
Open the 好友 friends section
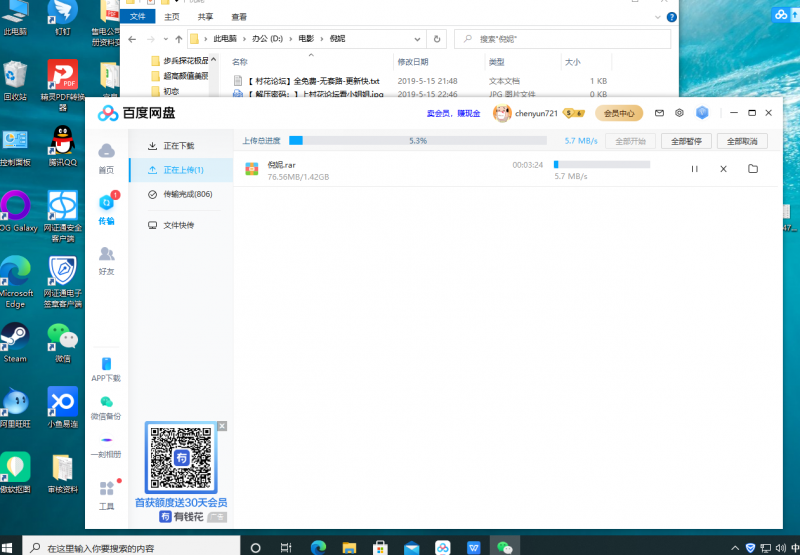(106, 260)
